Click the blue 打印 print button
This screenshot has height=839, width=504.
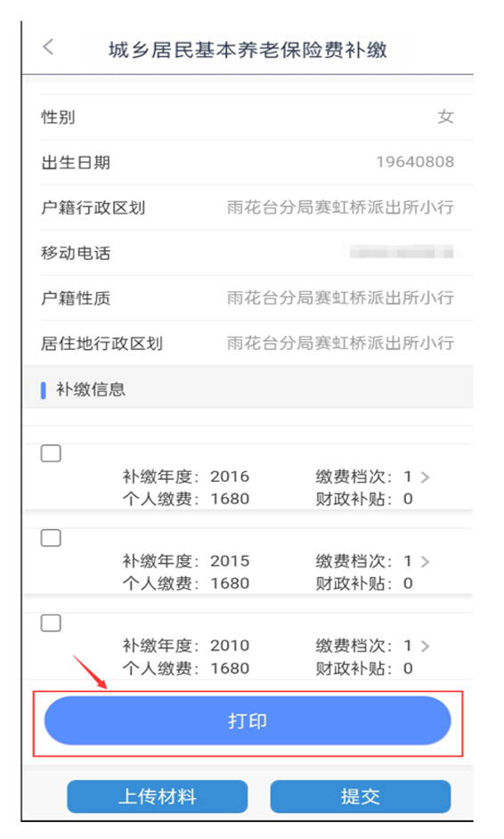(x=248, y=721)
